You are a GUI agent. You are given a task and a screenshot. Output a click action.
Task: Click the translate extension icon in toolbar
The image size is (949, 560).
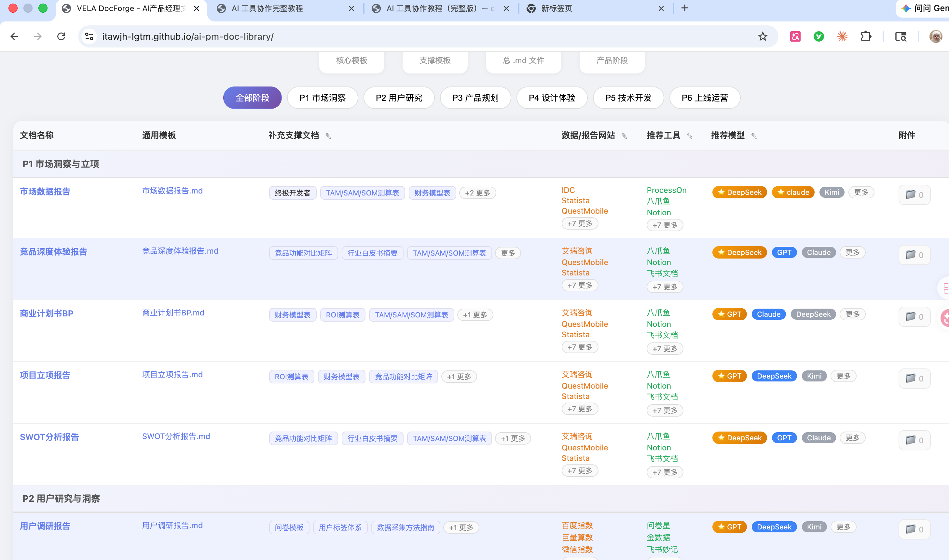coord(795,37)
